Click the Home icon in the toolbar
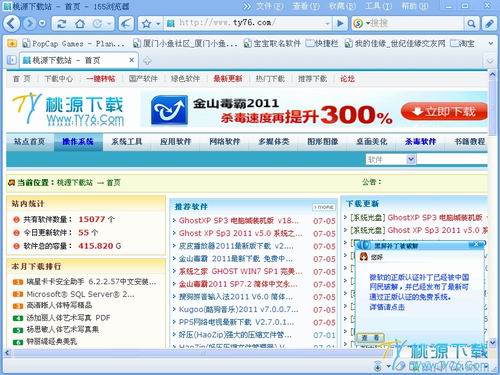 click(x=80, y=24)
